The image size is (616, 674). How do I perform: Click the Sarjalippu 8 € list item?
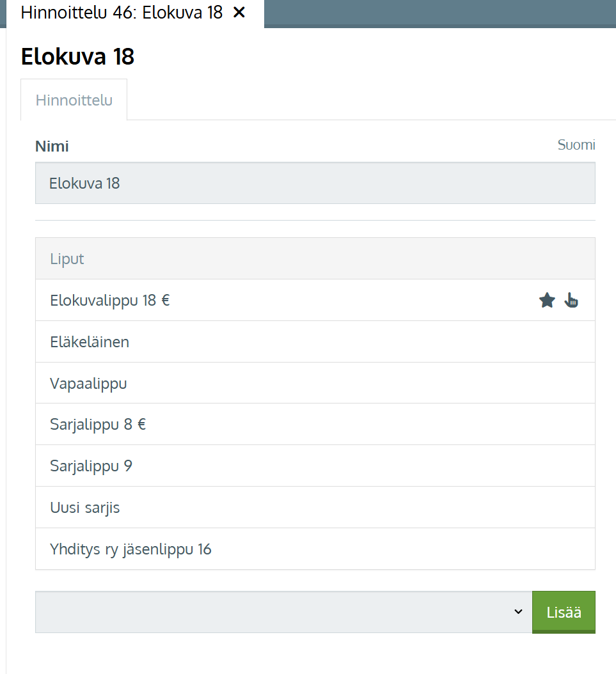click(98, 425)
